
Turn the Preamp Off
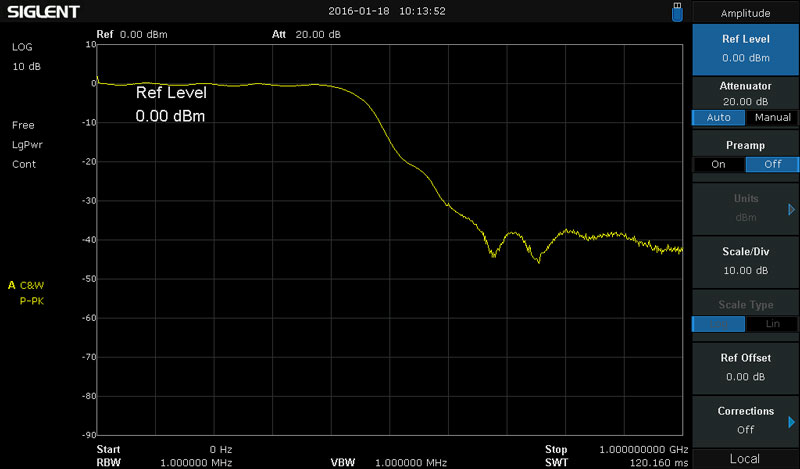[772, 164]
